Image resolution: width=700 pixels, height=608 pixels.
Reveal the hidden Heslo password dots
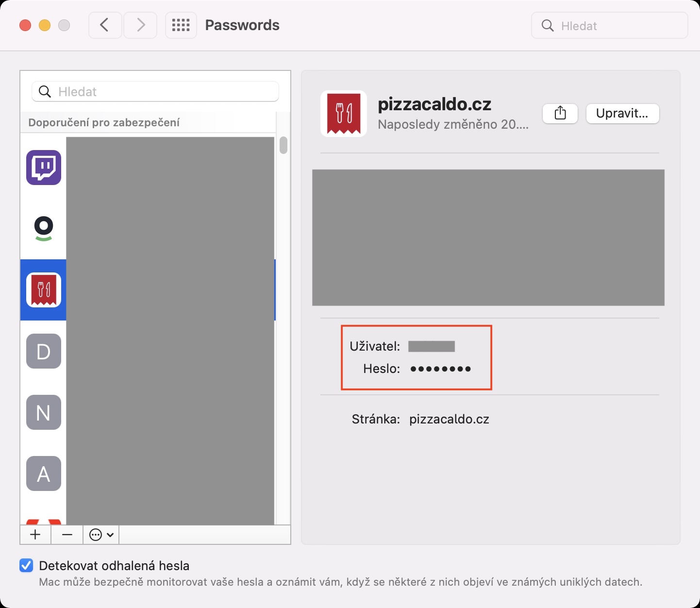(x=441, y=369)
